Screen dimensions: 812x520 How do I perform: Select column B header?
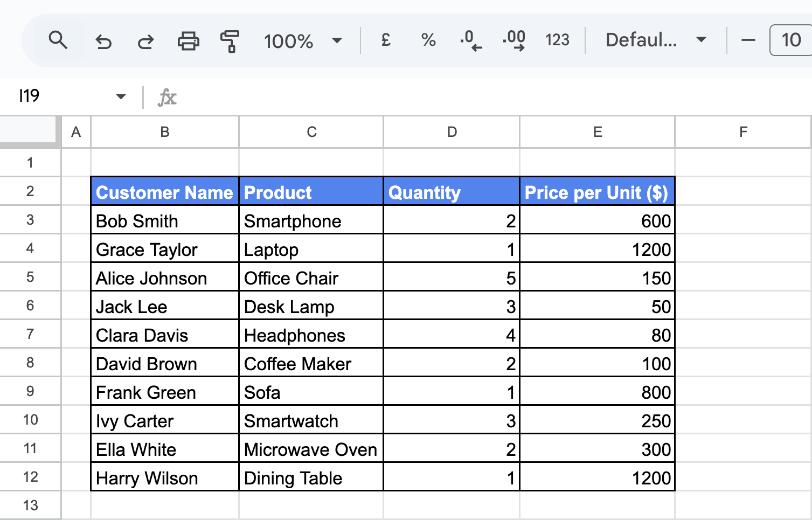pos(165,132)
